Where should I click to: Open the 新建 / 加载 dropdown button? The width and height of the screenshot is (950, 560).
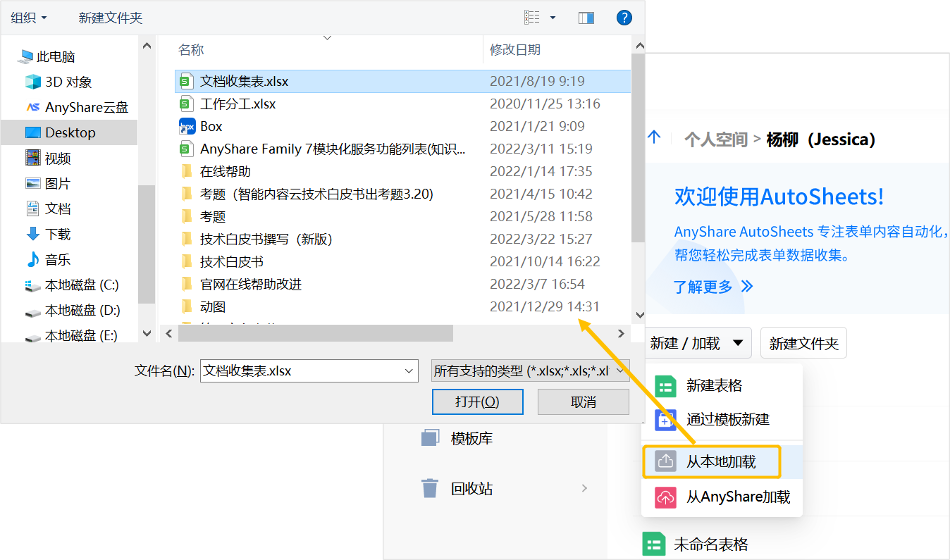[697, 343]
